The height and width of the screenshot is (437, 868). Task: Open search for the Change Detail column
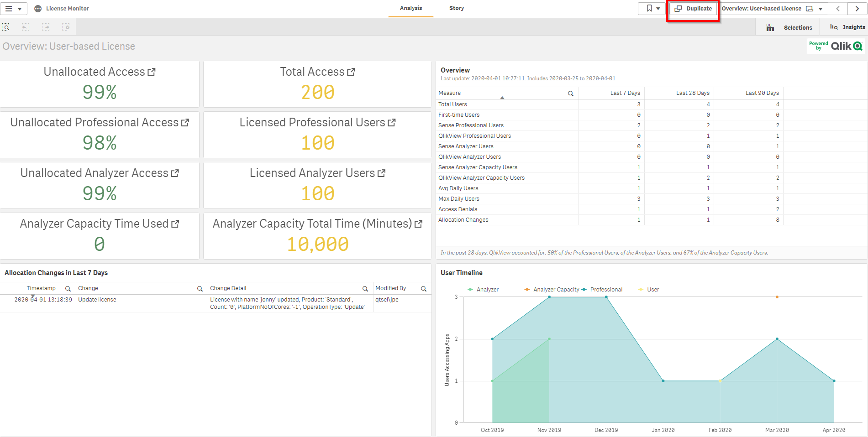pyautogui.click(x=365, y=288)
